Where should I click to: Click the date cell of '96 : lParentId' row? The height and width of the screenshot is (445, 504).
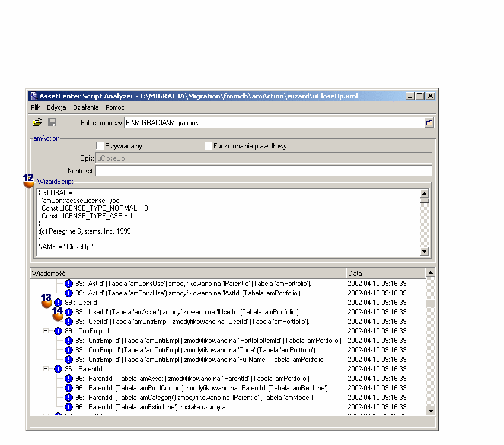377,369
